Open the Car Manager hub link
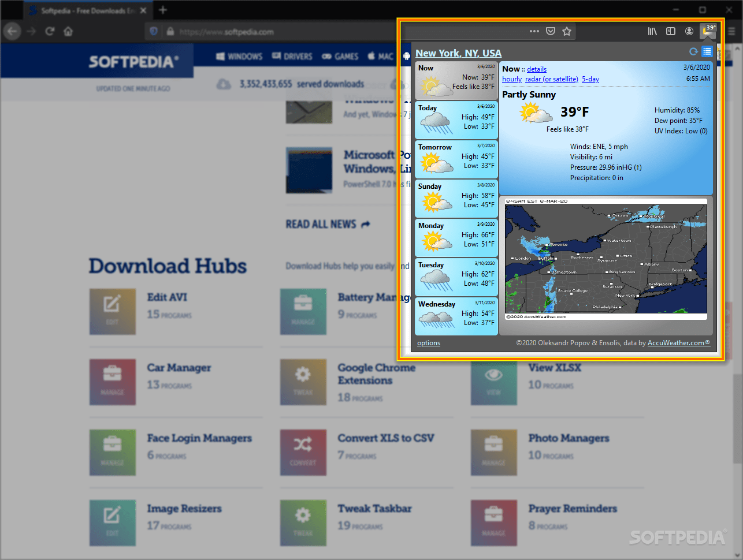Image resolution: width=743 pixels, height=560 pixels. pyautogui.click(x=179, y=367)
